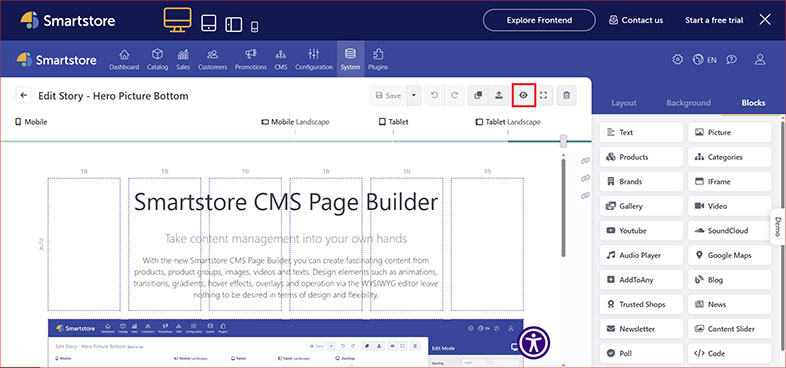Viewport: 786px width, 368px height.
Task: Click the export upload icon
Action: pos(499,95)
